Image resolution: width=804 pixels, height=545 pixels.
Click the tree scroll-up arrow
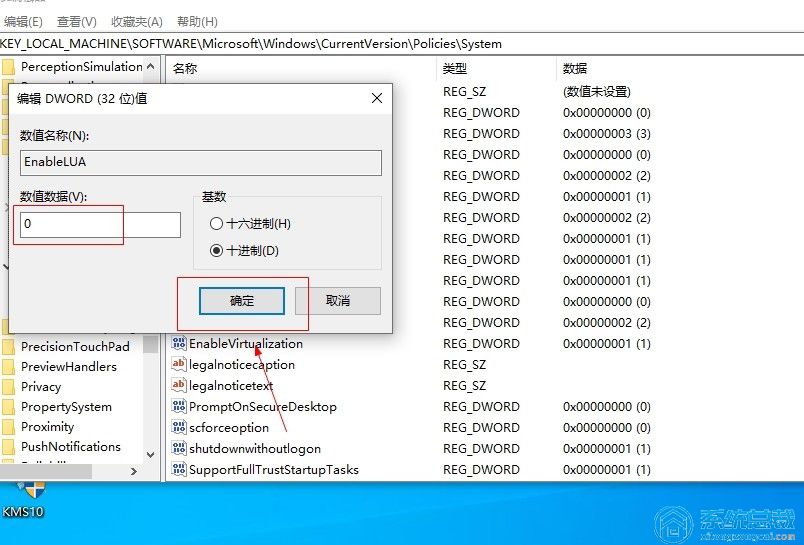tap(151, 67)
